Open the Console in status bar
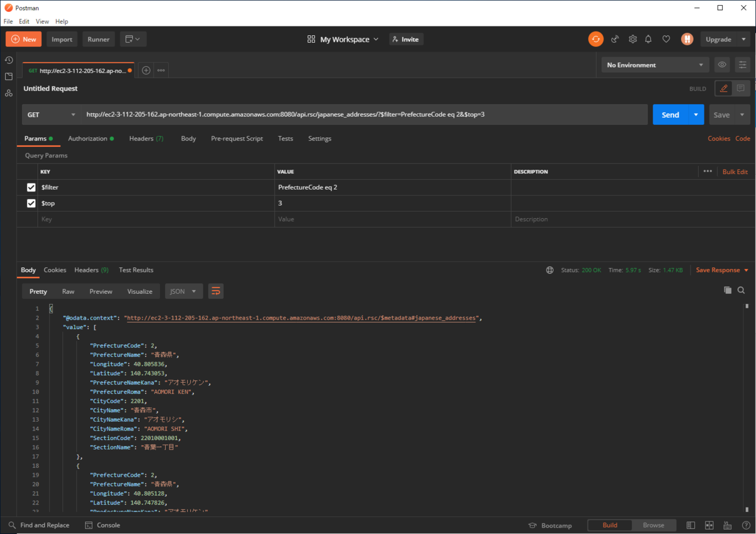The height and width of the screenshot is (534, 756). tap(103, 525)
